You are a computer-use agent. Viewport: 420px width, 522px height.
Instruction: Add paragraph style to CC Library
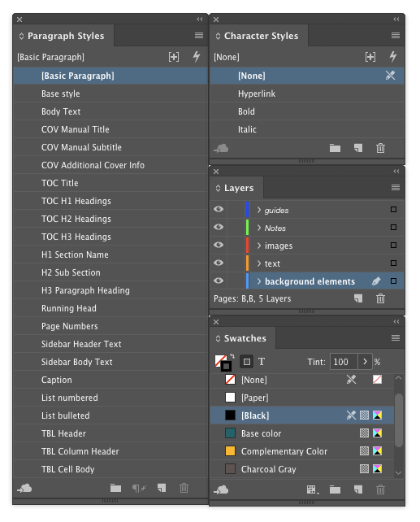tap(24, 489)
